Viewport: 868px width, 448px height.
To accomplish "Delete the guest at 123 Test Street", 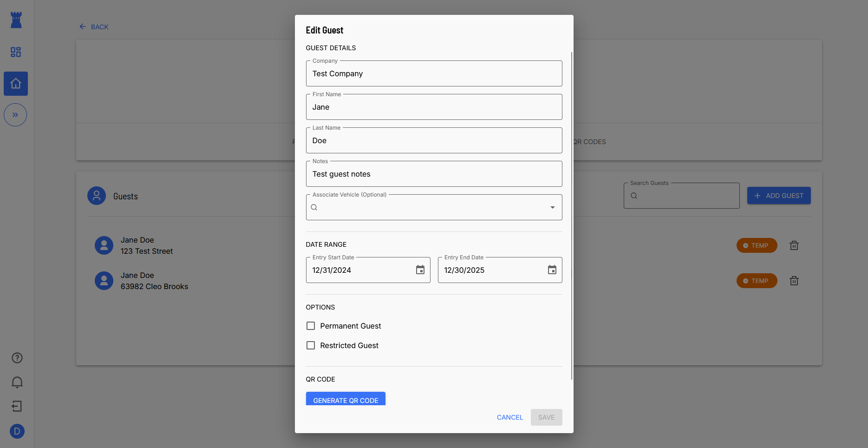I will point(794,245).
